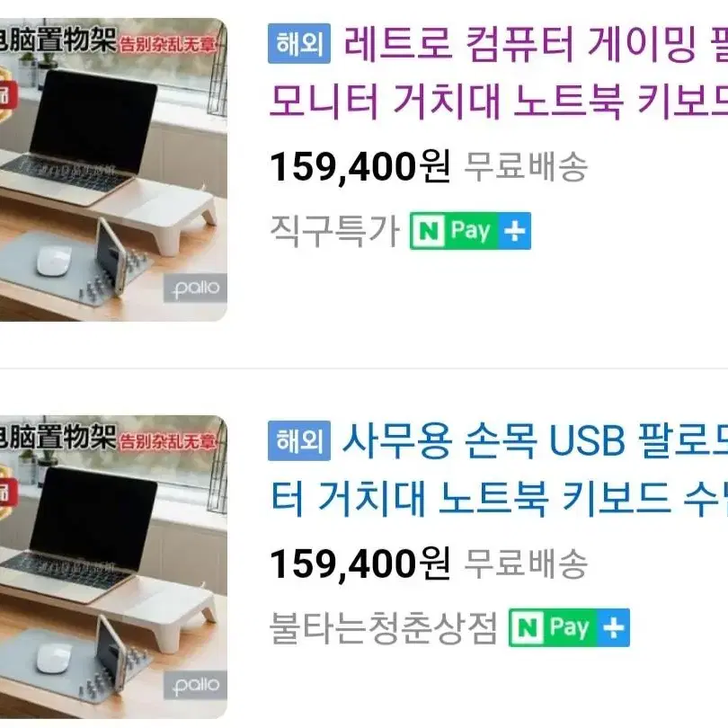
Task: Click the 터 거치대 노트북 키보드 title line
Action: 498,498
